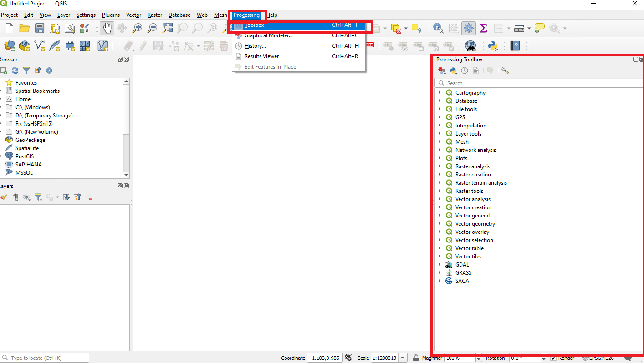Click the Filter Browser funnel icon

click(x=26, y=71)
